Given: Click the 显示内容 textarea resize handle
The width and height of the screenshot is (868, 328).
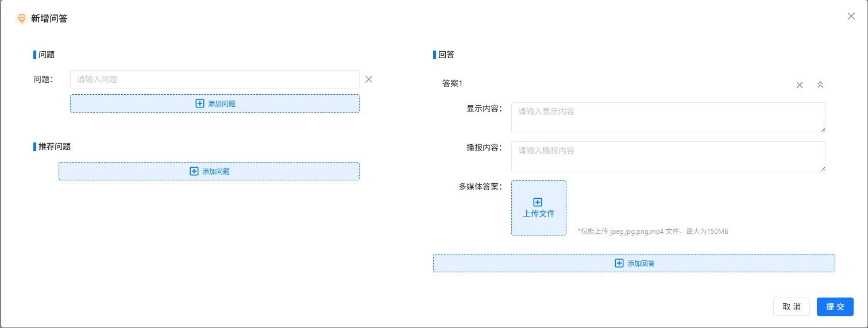Looking at the screenshot, I should (823, 130).
